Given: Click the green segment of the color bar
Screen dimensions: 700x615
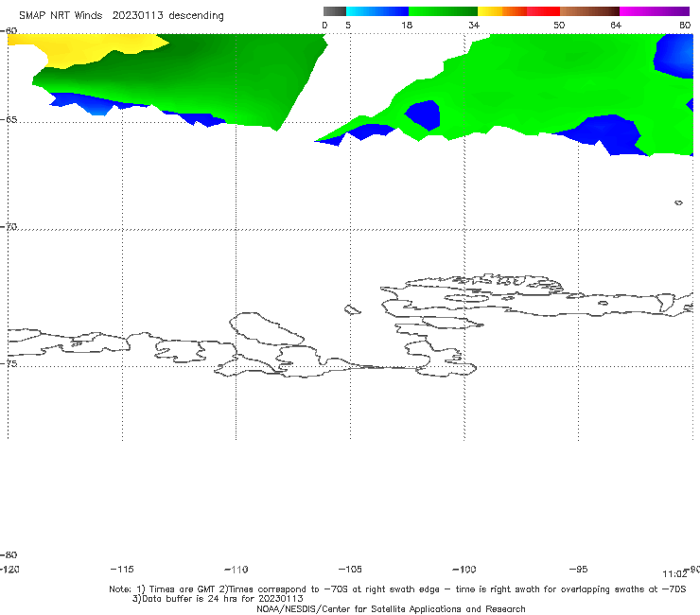Looking at the screenshot, I should (443, 11).
